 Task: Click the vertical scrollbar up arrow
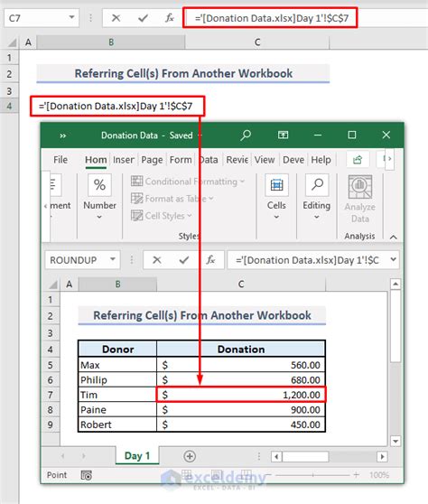(x=395, y=284)
